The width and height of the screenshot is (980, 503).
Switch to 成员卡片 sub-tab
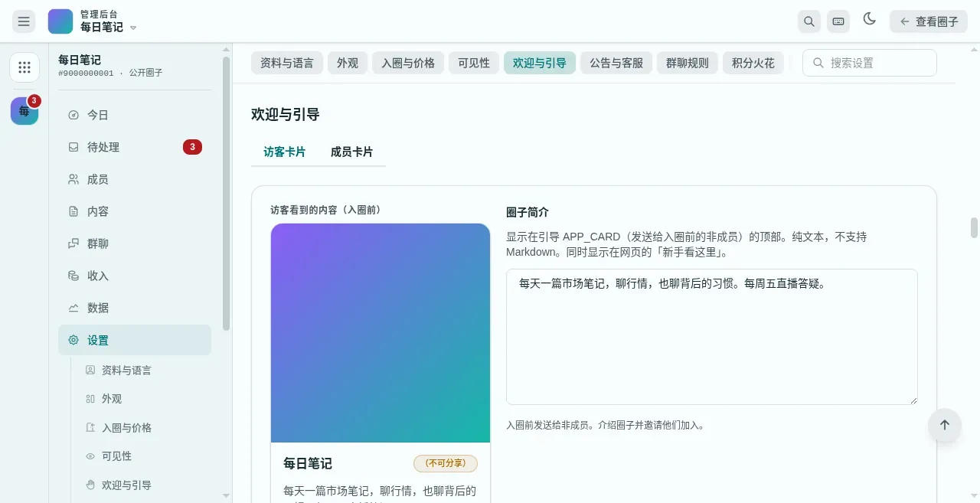(352, 152)
